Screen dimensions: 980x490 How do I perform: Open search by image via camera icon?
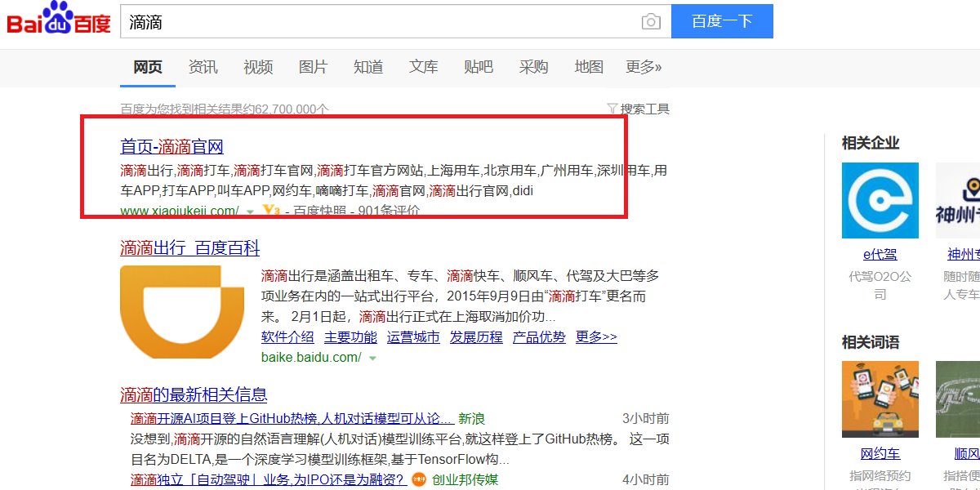(651, 22)
